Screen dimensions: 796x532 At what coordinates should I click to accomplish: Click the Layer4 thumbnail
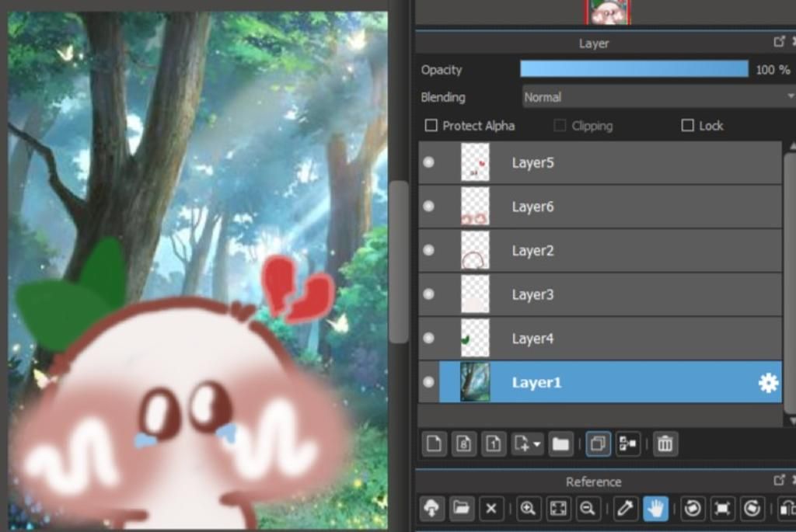click(x=475, y=339)
